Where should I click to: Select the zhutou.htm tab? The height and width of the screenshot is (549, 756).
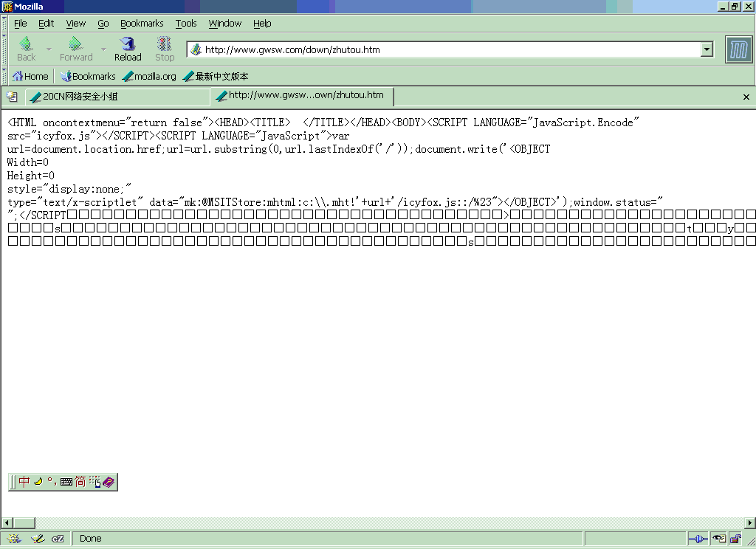click(302, 96)
